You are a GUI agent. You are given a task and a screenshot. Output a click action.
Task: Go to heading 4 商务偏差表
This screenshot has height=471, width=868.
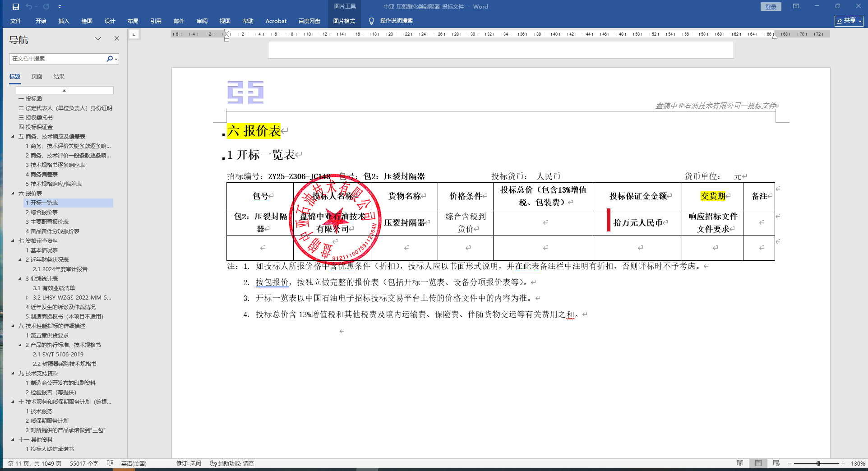[x=42, y=174]
